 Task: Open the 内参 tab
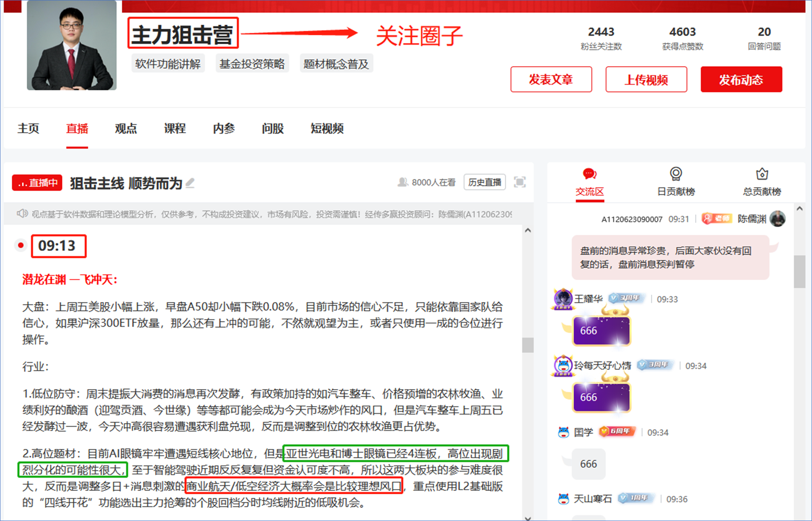point(224,129)
